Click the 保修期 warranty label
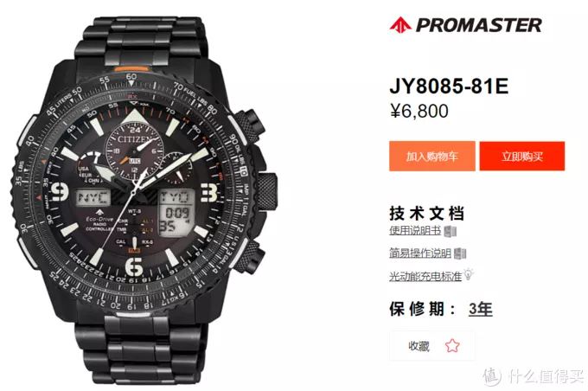The height and width of the screenshot is (391, 588). [422, 309]
